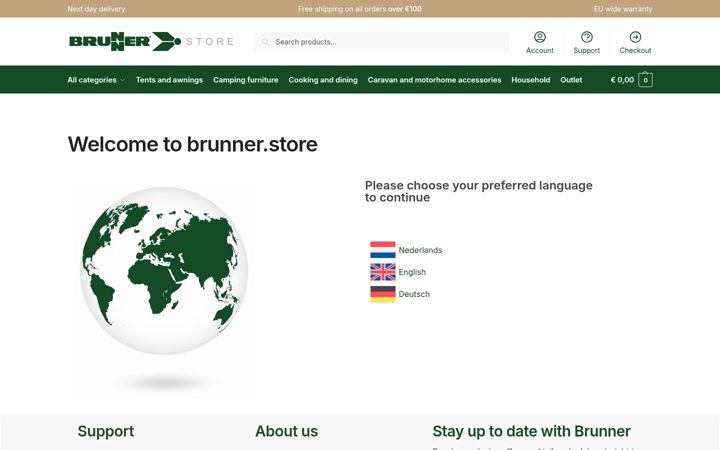Click the Free shipping over €100 text
Screen dimensions: 720x450
360,9
